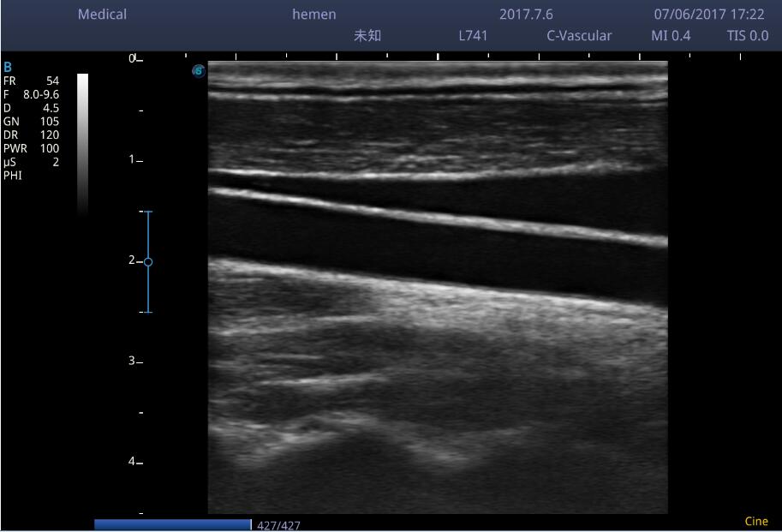
Task: Click the top cap of focal range bar
Action: click(148, 212)
